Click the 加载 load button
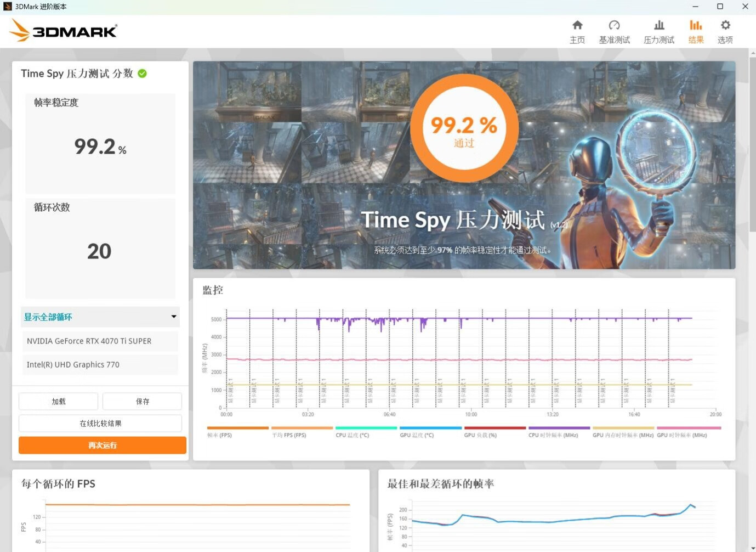Image resolution: width=756 pixels, height=552 pixels. (58, 402)
